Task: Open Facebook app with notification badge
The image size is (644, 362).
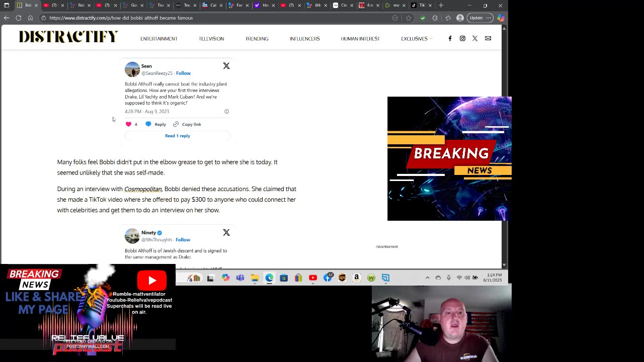Action: click(328, 277)
